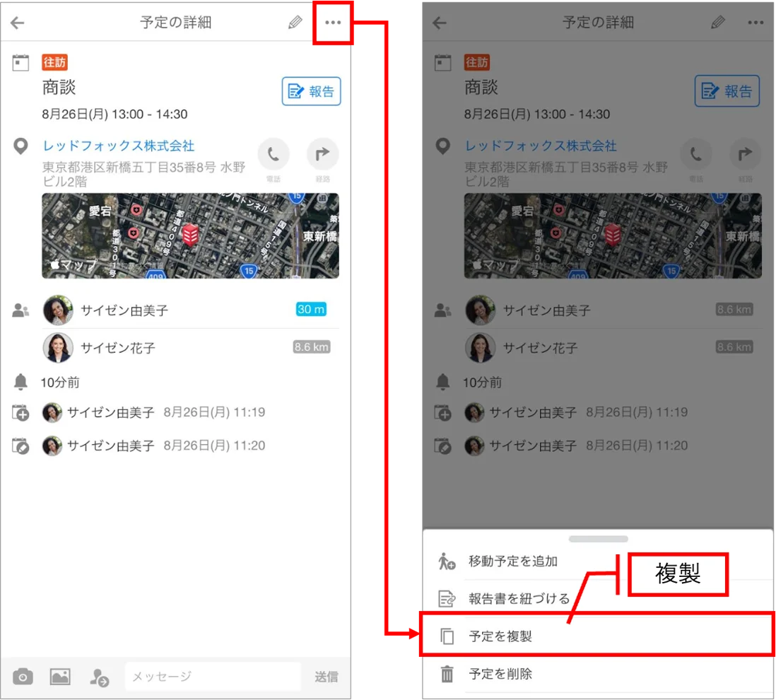Tap the 30 m distance badge for サイゼン由美子
The image size is (776, 700).
point(311,310)
